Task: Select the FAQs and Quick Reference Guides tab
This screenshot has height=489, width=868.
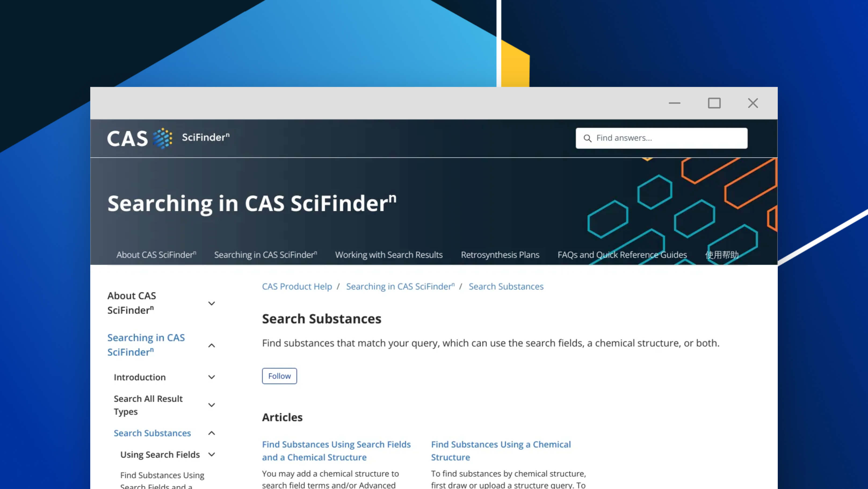Action: coord(622,255)
